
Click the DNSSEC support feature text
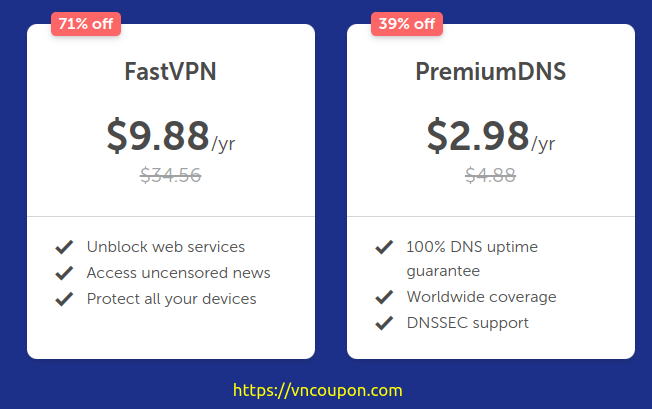pyautogui.click(x=468, y=323)
